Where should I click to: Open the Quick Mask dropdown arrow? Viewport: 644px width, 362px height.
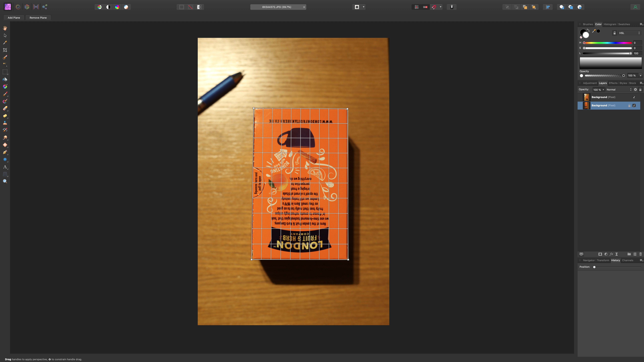[364, 7]
